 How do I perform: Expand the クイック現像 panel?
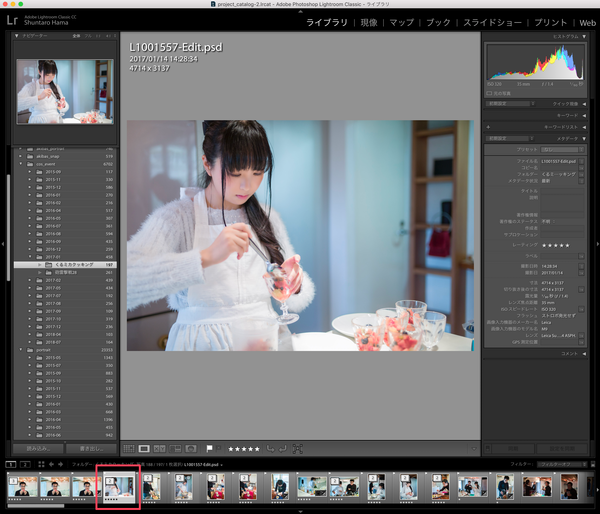click(584, 104)
